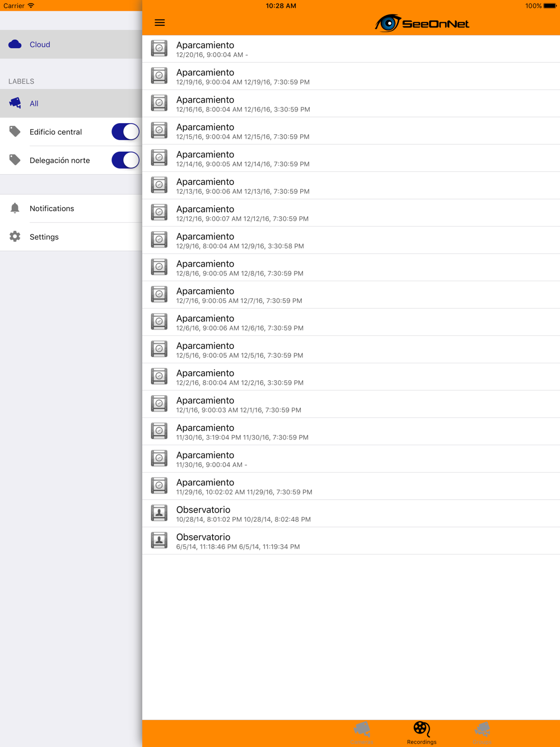Select the Cloud icon in sidebar
Viewport: 560px width, 747px height.
15,44
